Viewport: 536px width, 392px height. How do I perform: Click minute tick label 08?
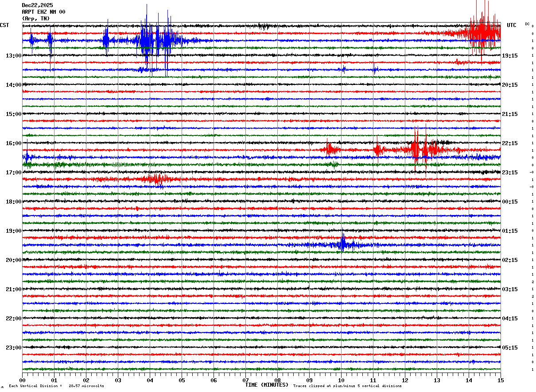(277, 380)
